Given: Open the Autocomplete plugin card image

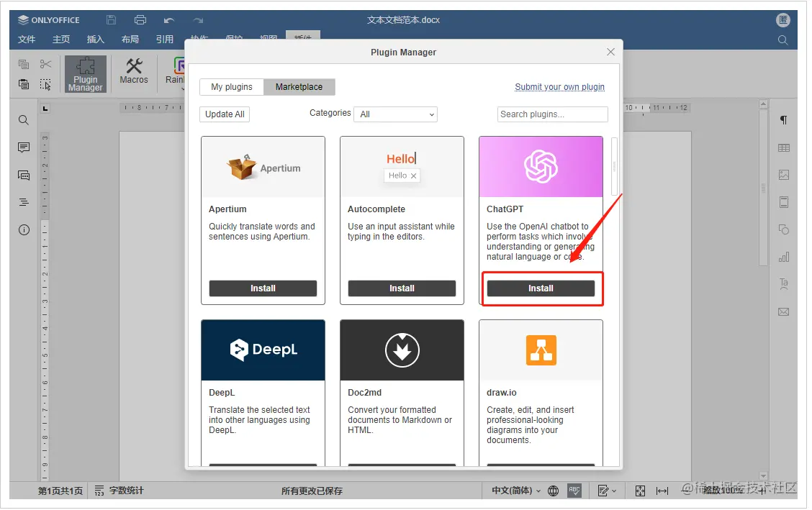Looking at the screenshot, I should pyautogui.click(x=402, y=167).
